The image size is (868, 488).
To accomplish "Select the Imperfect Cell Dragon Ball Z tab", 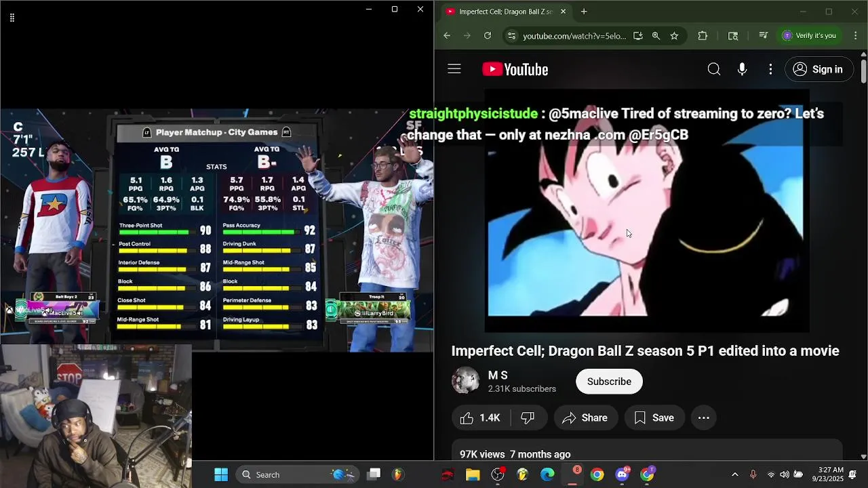I will tap(505, 12).
